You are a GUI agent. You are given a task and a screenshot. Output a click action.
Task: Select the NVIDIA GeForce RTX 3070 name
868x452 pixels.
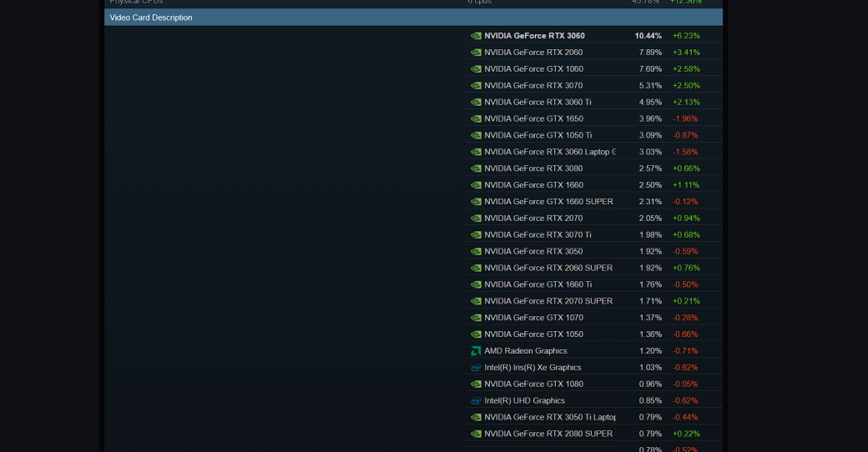[533, 85]
